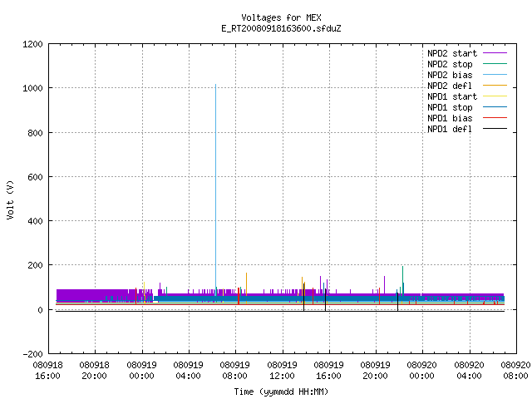Click the 800 y-axis tick label
Screen dimensions: 532x399
[35, 133]
